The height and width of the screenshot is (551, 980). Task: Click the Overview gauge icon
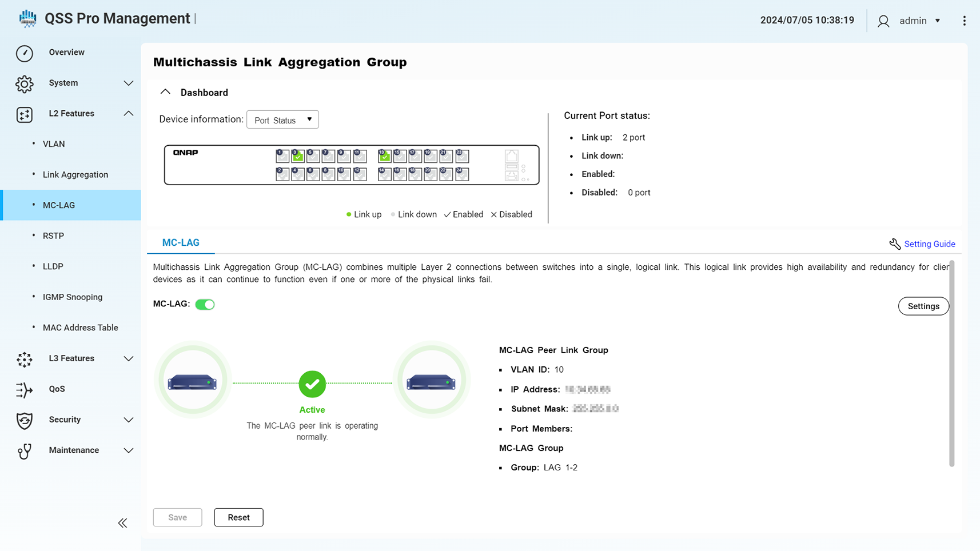coord(25,53)
